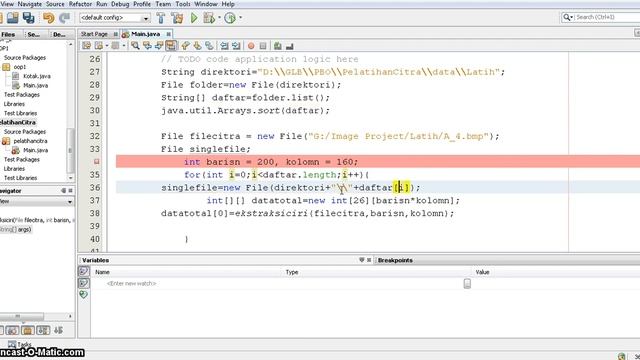This screenshot has height=360, width=640.
Task: Open the Debug menu
Action: point(120,4)
